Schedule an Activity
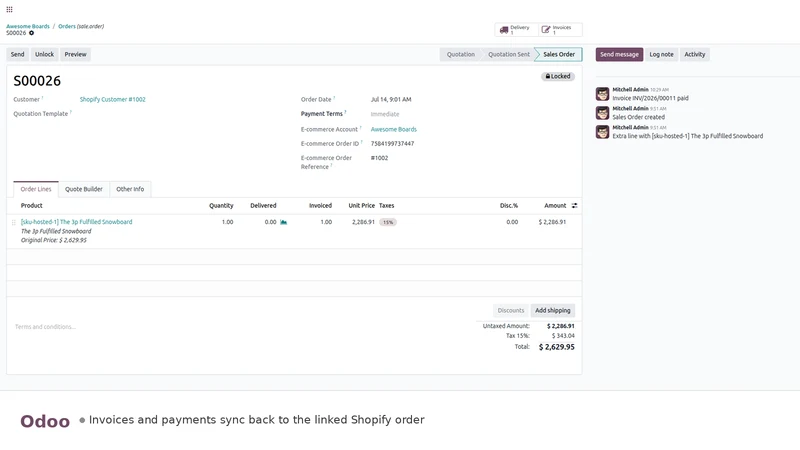Image resolution: width=800 pixels, height=450 pixels. pyautogui.click(x=694, y=55)
